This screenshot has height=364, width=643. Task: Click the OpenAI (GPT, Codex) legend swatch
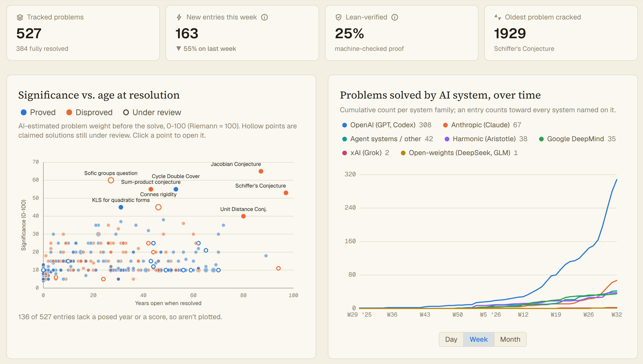[344, 125]
